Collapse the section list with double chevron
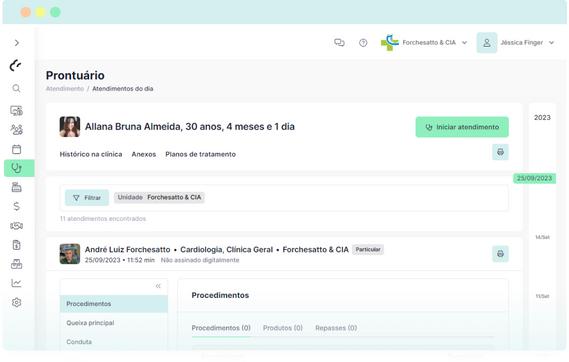The image size is (569, 362). (x=158, y=286)
